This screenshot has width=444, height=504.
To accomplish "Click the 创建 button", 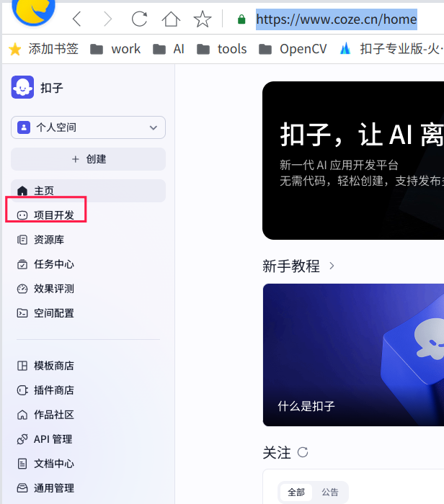I will pyautogui.click(x=88, y=159).
